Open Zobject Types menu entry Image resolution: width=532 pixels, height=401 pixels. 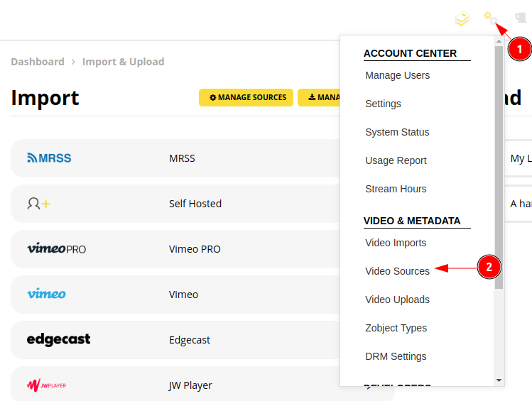point(396,328)
